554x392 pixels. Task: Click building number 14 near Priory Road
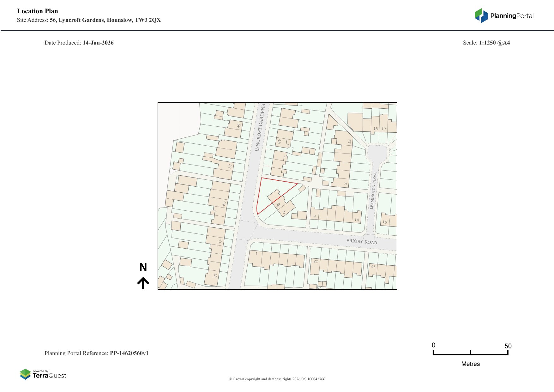(x=357, y=220)
